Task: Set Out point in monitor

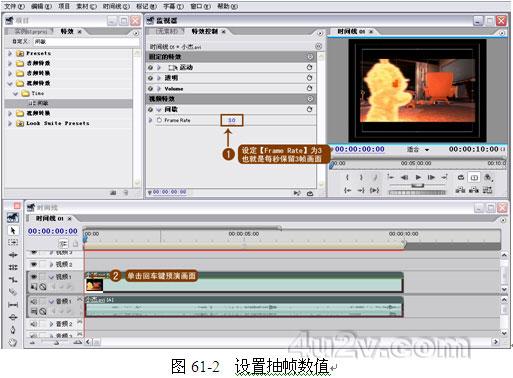Action: pos(361,177)
